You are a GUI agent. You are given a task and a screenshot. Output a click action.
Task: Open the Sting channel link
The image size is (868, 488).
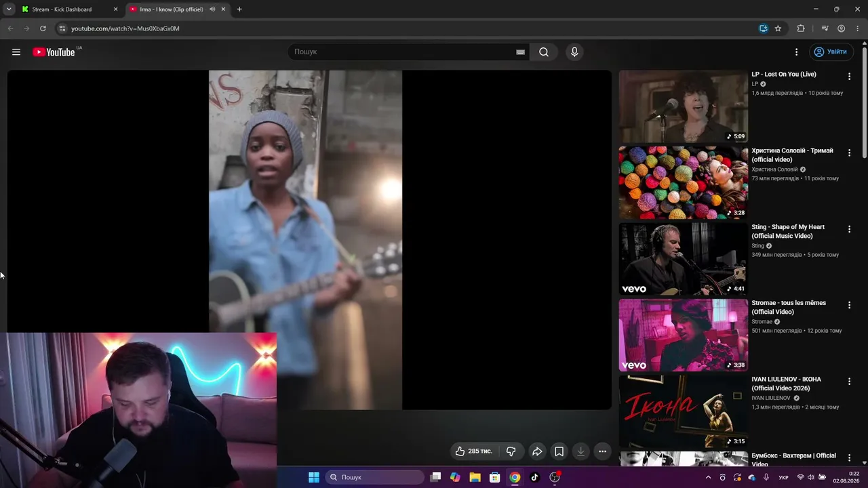point(757,246)
